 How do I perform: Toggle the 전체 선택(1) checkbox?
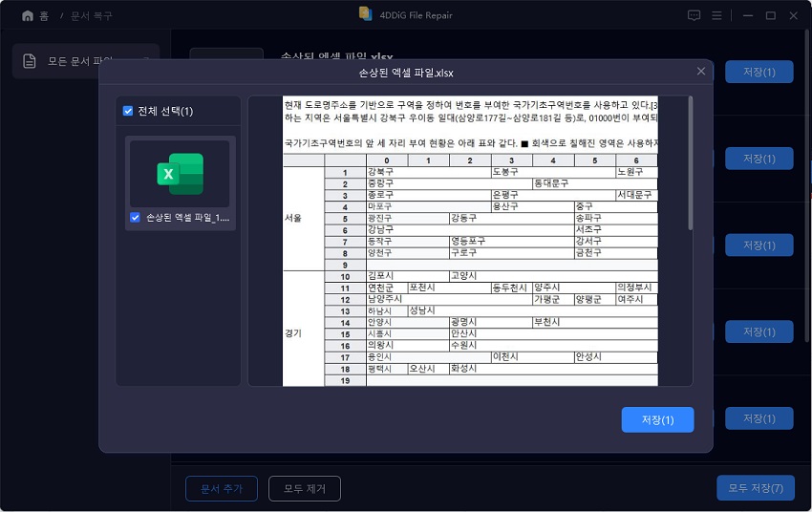pos(129,111)
